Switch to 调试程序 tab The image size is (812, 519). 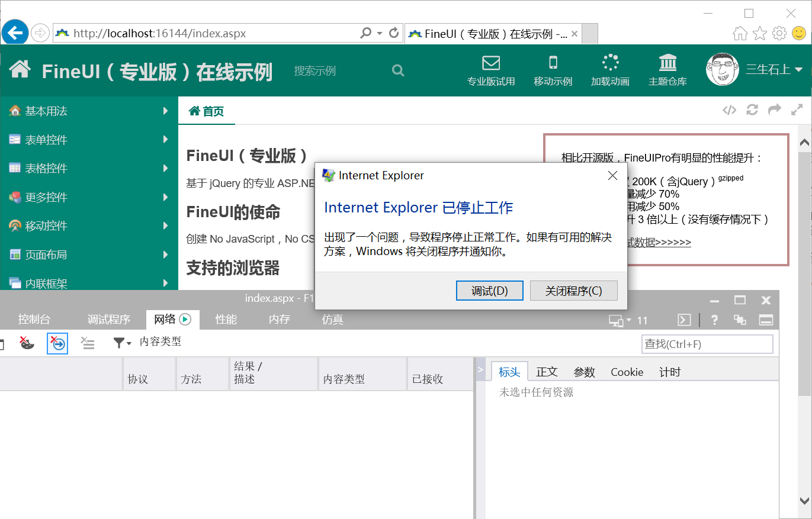coord(109,320)
